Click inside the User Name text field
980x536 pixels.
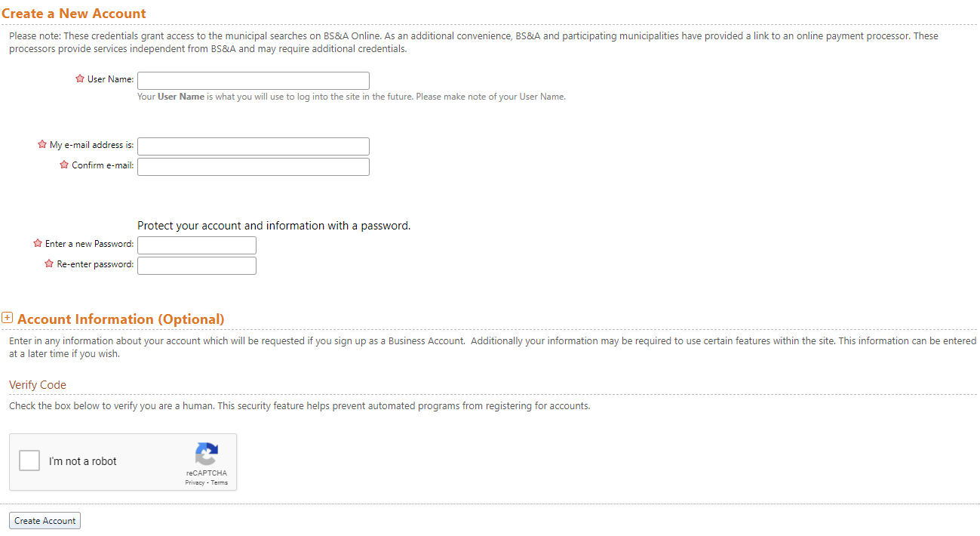pyautogui.click(x=253, y=81)
